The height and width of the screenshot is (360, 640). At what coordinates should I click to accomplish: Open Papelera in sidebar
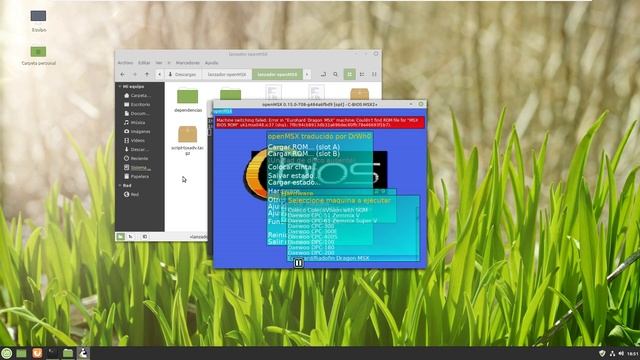pyautogui.click(x=137, y=176)
